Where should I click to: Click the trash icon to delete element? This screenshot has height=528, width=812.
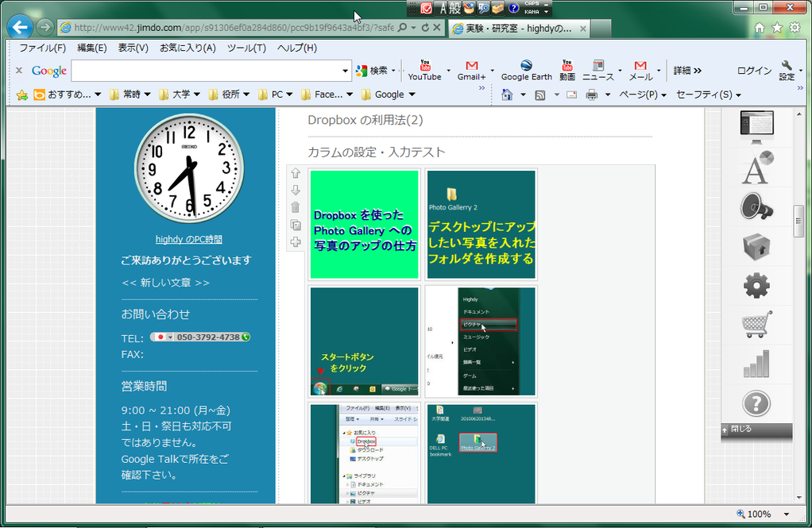coord(296,207)
